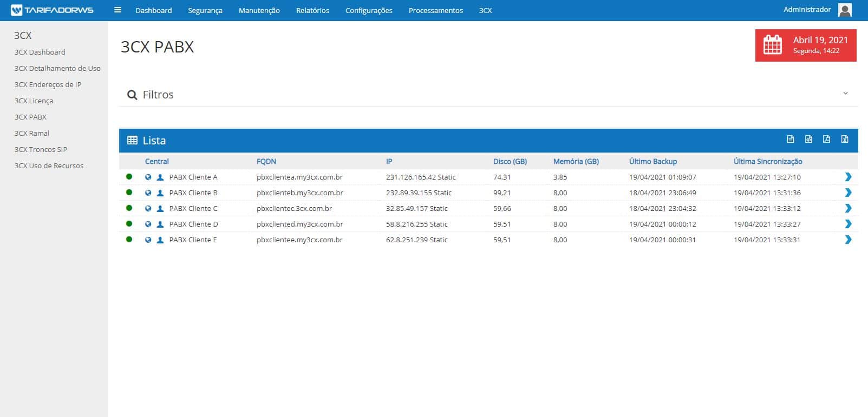Open details arrow for PABX Cliente B
Viewport: 868px width, 417px height.
[848, 193]
